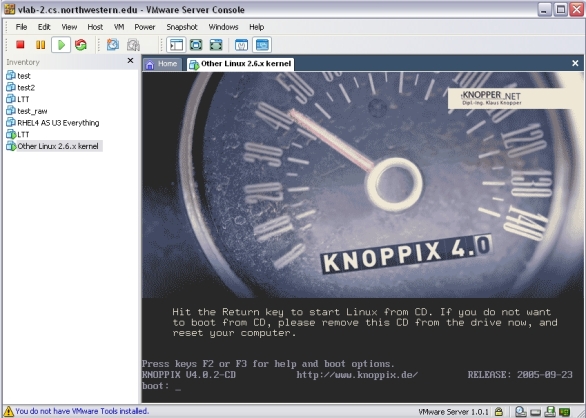Click the VMware console title bar icon
This screenshot has width=586, height=418.
(9, 9)
